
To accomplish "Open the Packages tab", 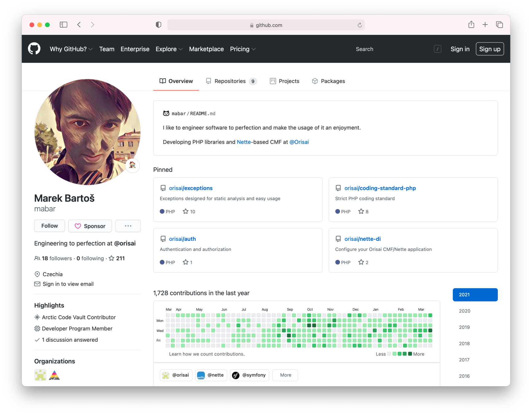I will coord(328,81).
